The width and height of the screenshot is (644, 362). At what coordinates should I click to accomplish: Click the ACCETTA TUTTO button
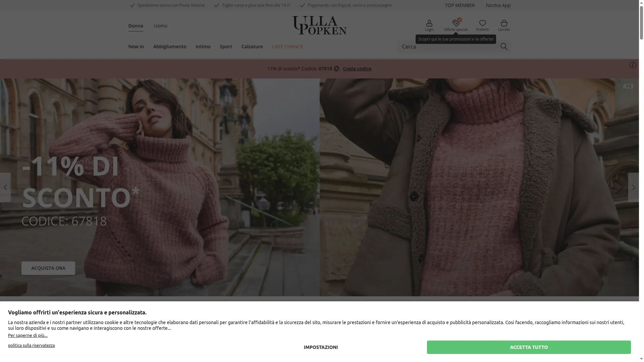(528, 347)
